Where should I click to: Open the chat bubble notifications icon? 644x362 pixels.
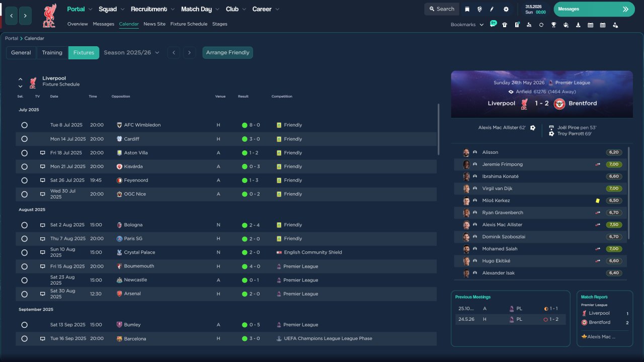[x=493, y=24]
